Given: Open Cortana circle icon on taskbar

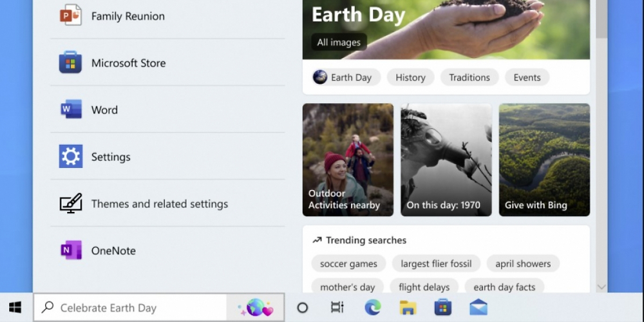Looking at the screenshot, I should pos(302,307).
